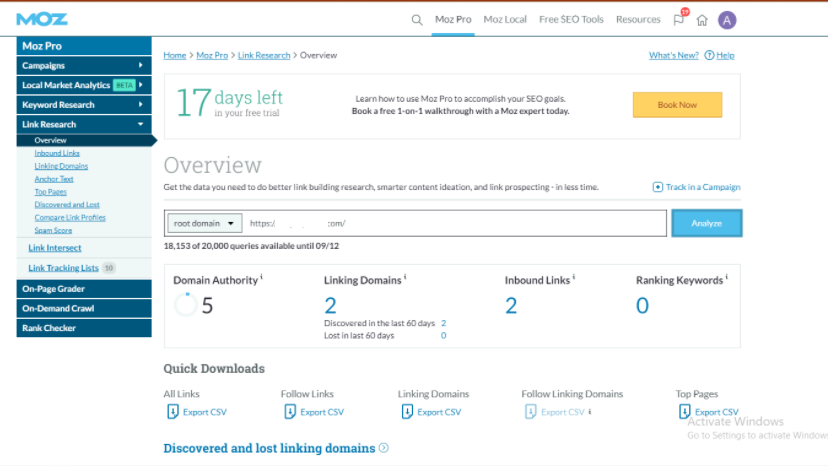Image resolution: width=828 pixels, height=466 pixels.
Task: Open On-Demand Crawl in sidebar
Action: point(84,309)
